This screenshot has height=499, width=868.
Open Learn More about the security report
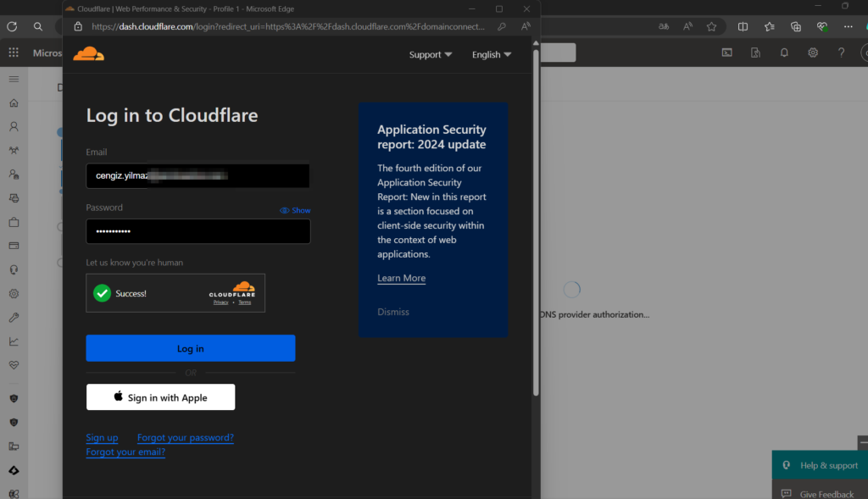tap(401, 279)
